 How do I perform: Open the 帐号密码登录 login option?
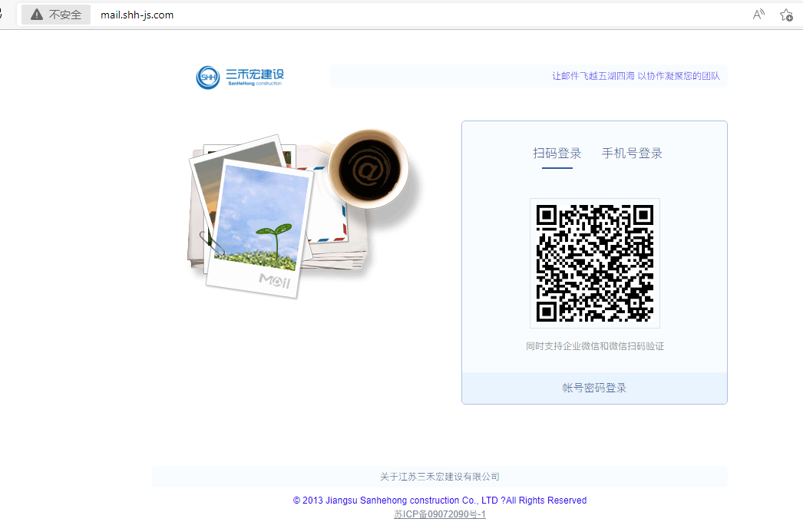coord(593,388)
